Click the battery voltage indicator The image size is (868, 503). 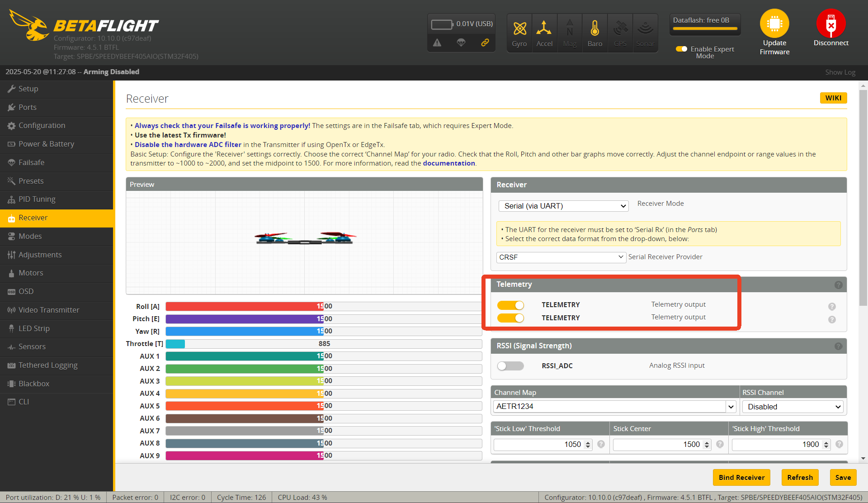coord(462,24)
